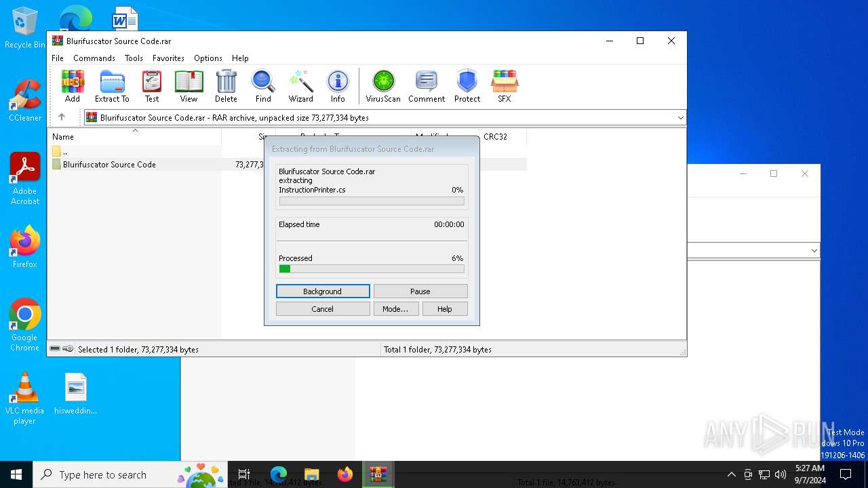
Task: Open the taskbar clock and date
Action: (810, 474)
